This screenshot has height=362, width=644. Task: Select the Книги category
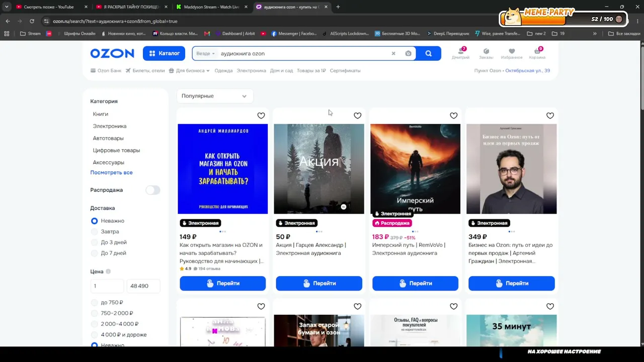(x=101, y=114)
